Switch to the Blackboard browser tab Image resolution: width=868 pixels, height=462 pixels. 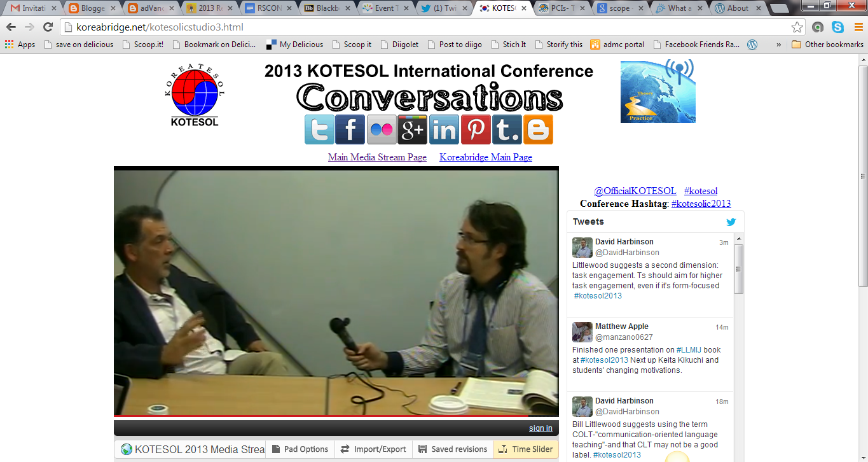click(x=327, y=8)
